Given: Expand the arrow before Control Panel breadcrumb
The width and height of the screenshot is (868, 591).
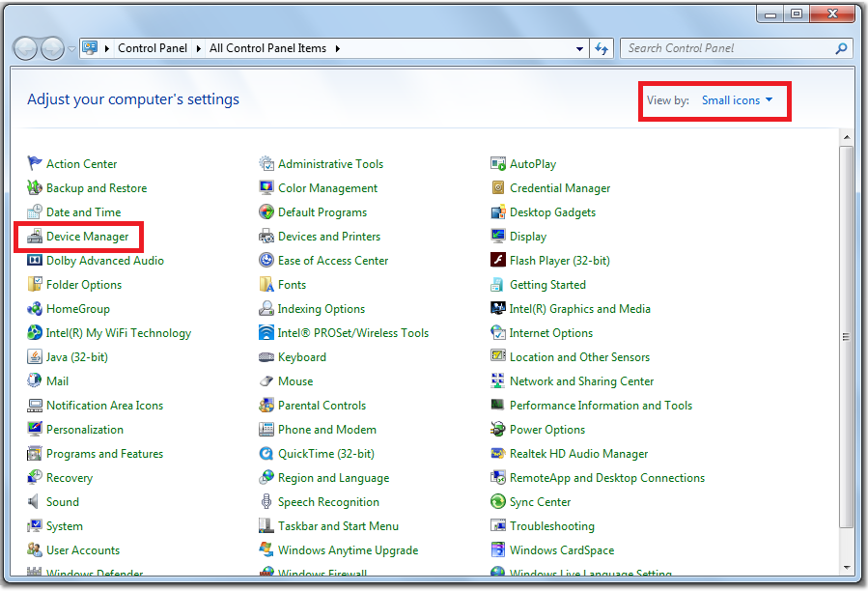Looking at the screenshot, I should 107,48.
